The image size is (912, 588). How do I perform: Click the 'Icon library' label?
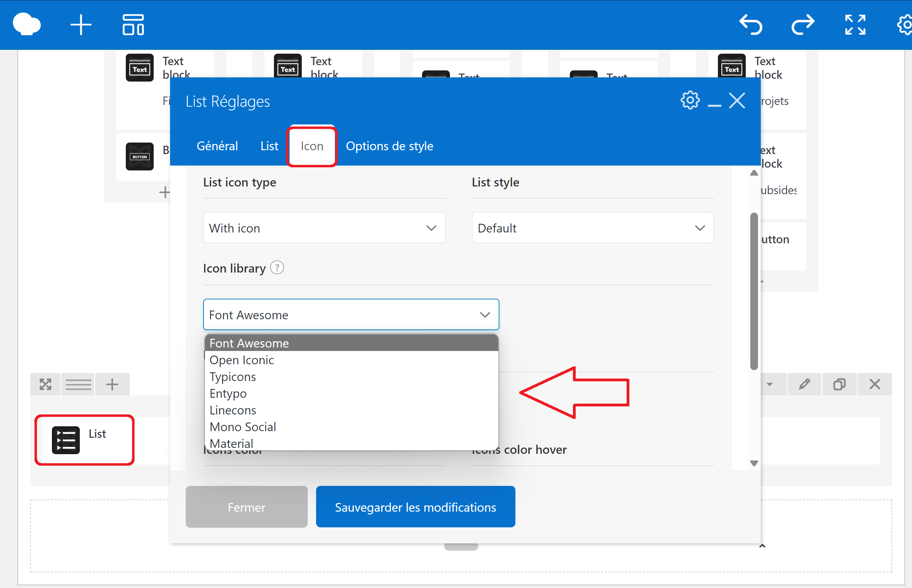click(x=234, y=268)
